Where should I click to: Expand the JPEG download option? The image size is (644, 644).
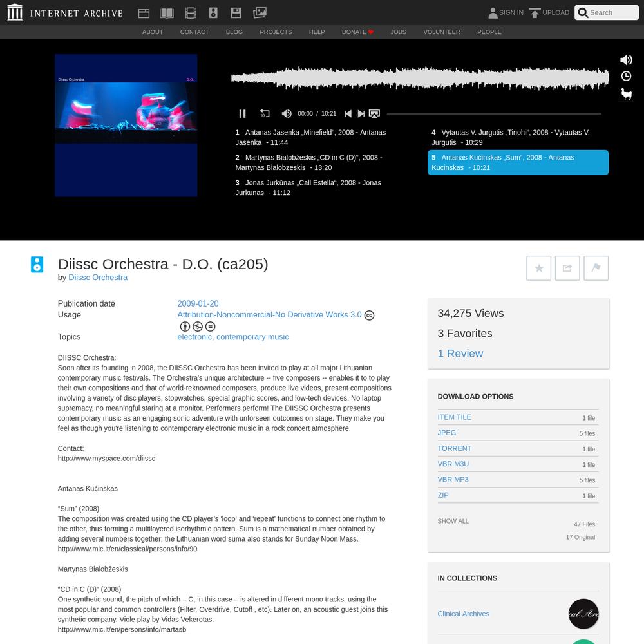tap(446, 433)
